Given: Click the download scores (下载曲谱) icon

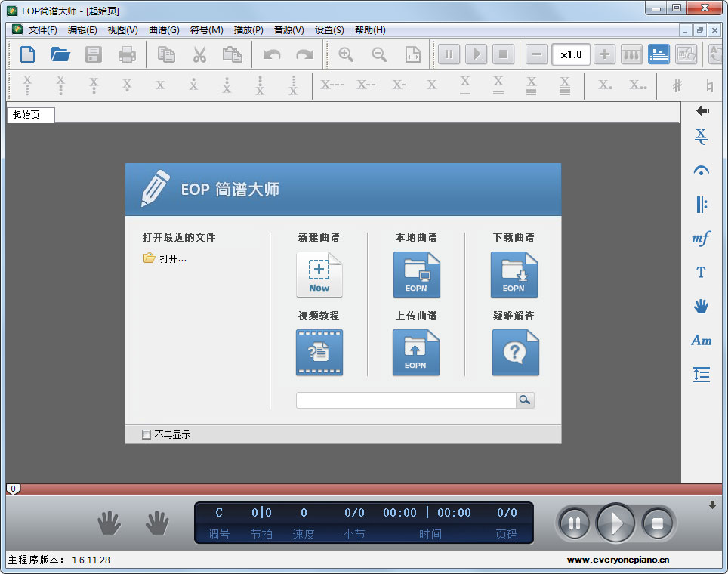Looking at the screenshot, I should point(514,275).
